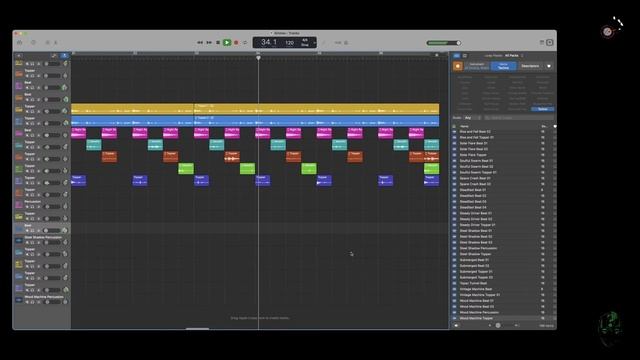The image size is (640, 360).
Task: Sort loops by the Beats column header
Action: (543, 126)
